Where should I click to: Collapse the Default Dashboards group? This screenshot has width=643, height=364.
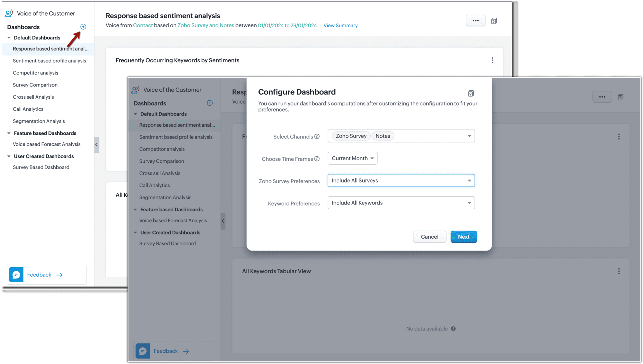point(9,38)
